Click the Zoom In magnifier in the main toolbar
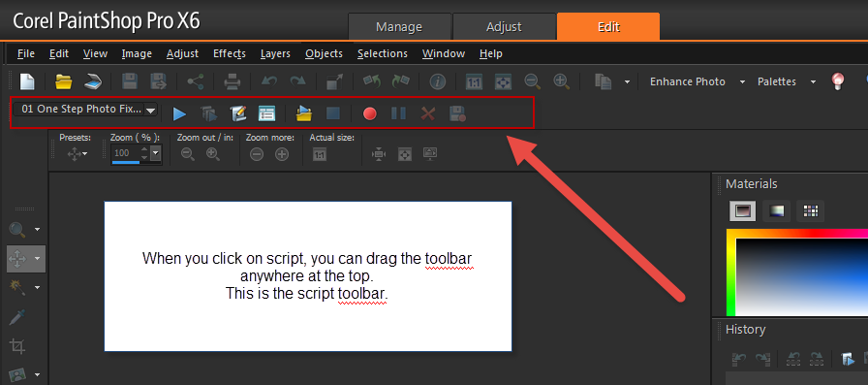 [562, 82]
